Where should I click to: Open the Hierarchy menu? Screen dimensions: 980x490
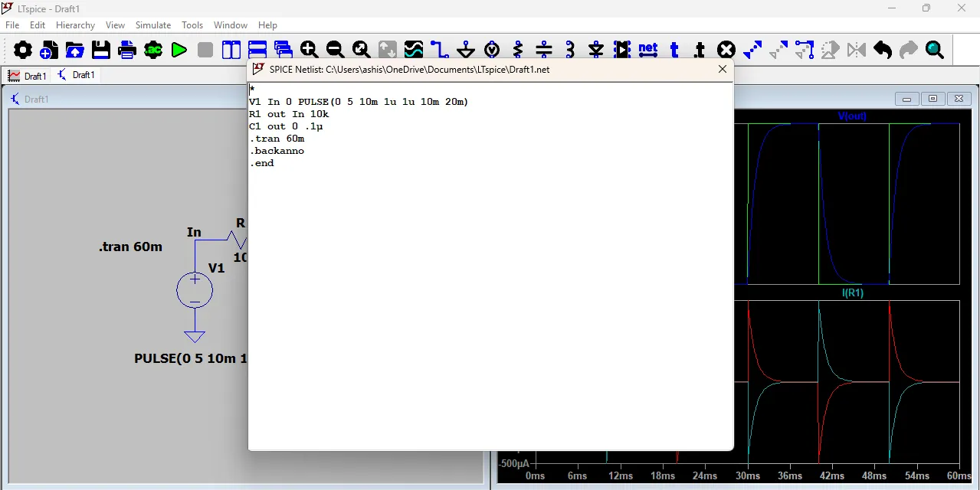coord(75,25)
